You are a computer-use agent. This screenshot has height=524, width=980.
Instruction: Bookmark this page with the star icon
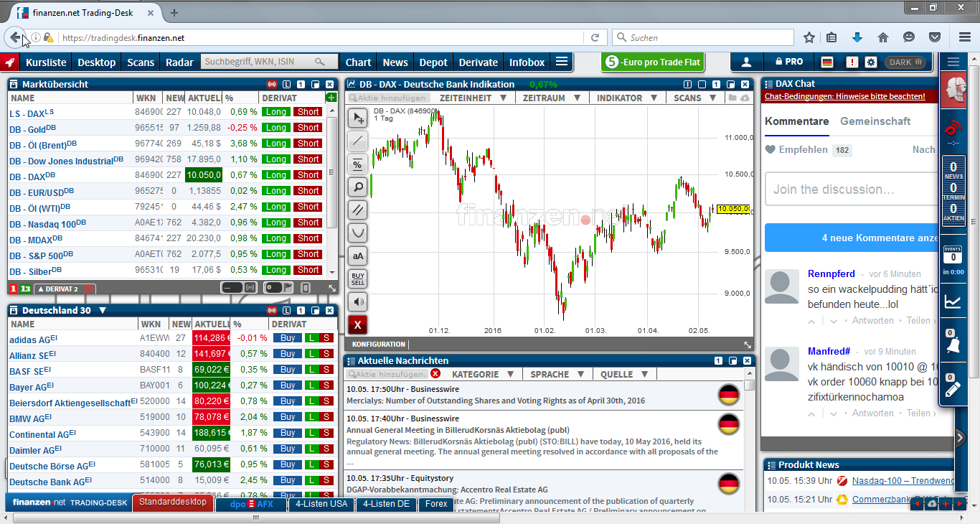(x=809, y=37)
